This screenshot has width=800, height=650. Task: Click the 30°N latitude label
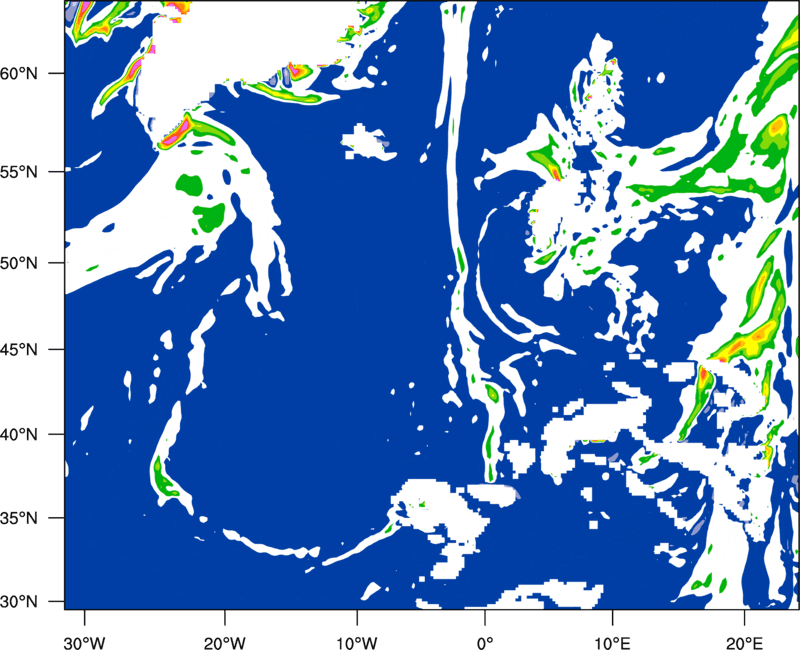coord(19,602)
